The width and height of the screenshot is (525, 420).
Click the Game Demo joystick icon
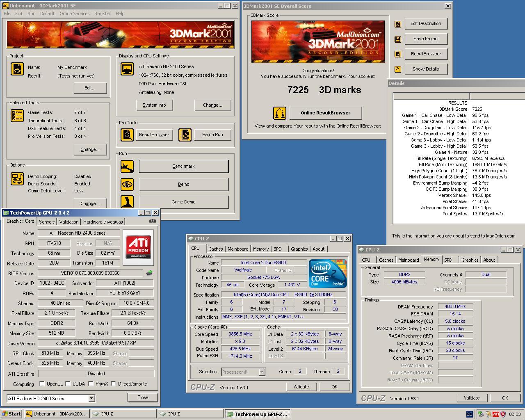click(x=127, y=201)
